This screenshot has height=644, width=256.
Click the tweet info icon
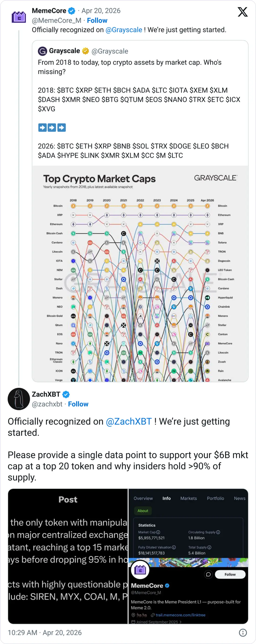tap(243, 633)
